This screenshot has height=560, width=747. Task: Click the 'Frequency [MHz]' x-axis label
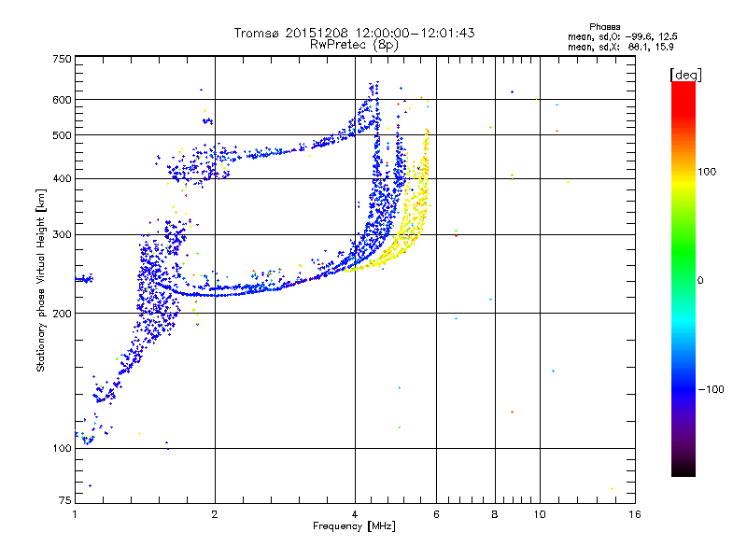(354, 526)
